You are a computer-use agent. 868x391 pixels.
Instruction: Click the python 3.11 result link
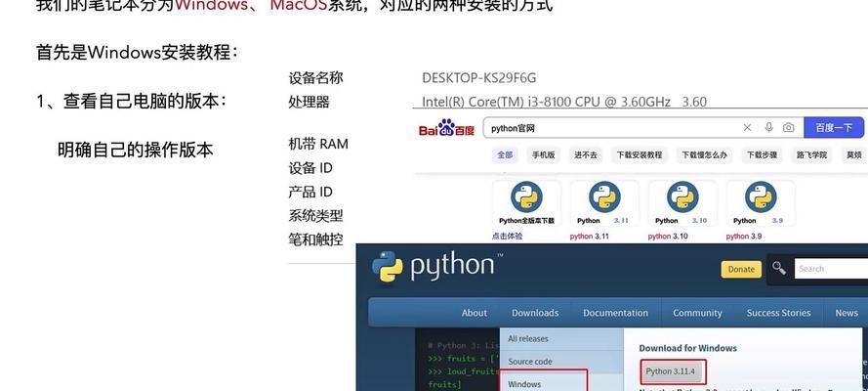[x=589, y=236]
